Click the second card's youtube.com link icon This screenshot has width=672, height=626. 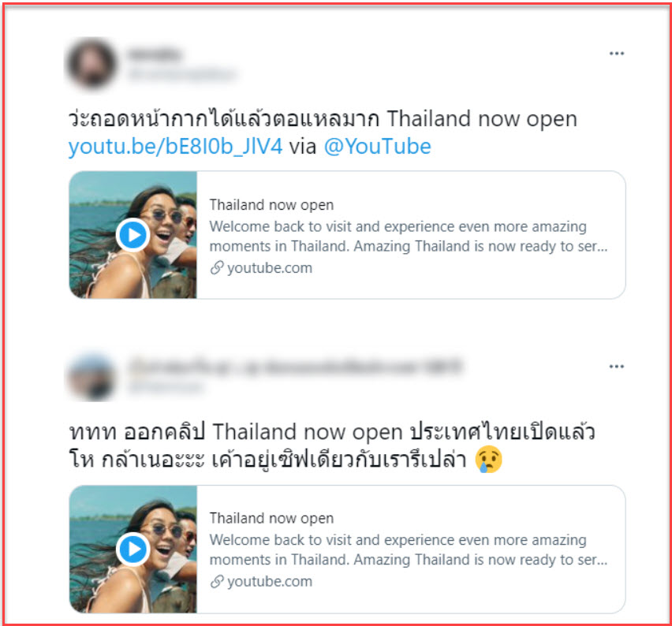point(217,581)
